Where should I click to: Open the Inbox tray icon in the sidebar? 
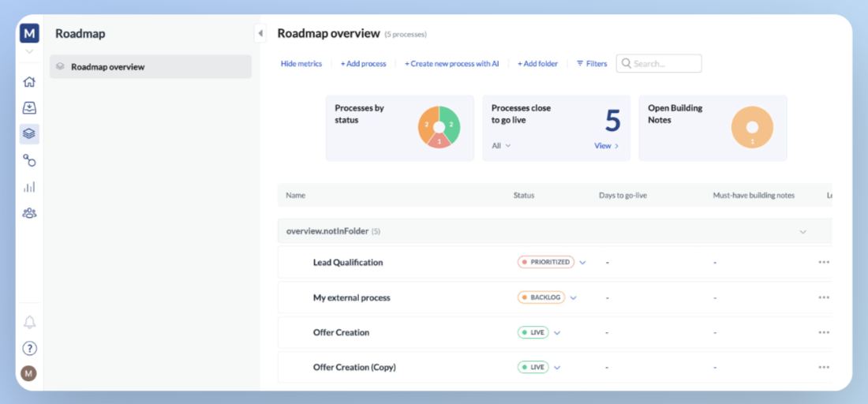click(x=29, y=108)
